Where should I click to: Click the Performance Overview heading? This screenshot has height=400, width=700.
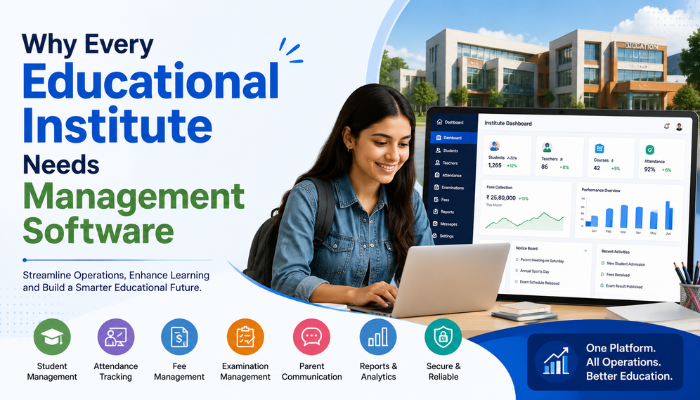601,190
